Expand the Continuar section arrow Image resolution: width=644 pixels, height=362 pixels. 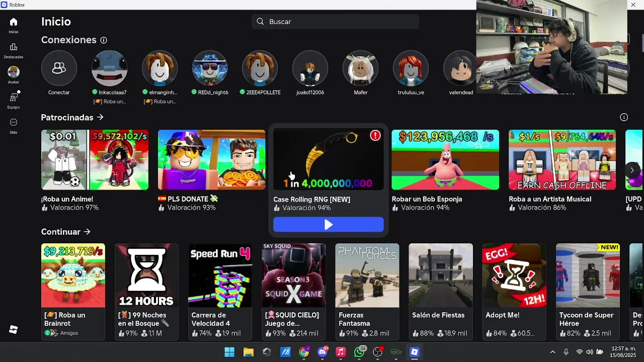click(x=87, y=232)
